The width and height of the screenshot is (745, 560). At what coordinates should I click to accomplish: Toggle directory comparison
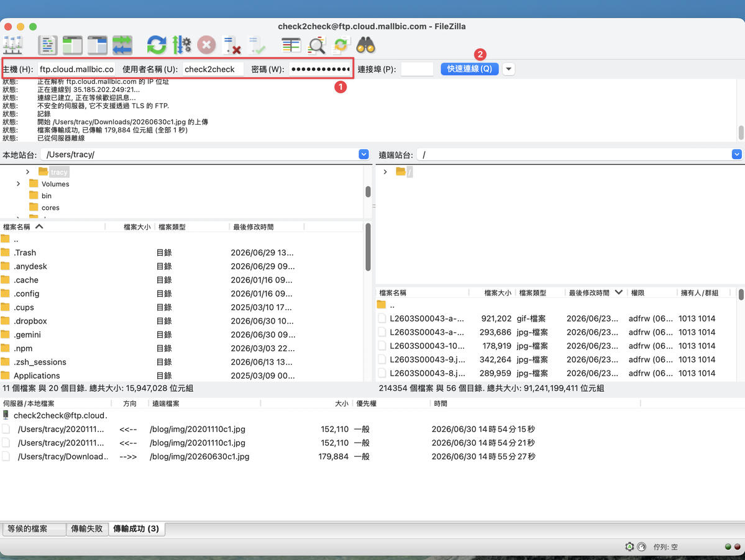click(x=316, y=45)
